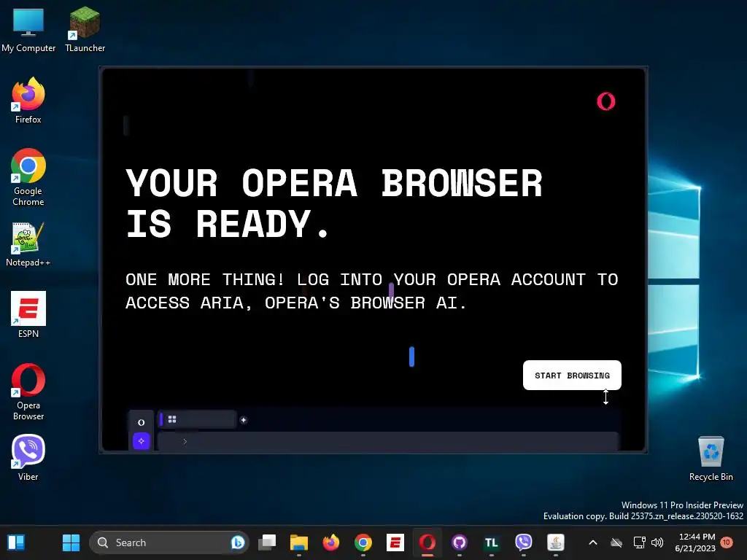Click the new tab plus button
Image resolution: width=747 pixels, height=560 pixels.
click(x=244, y=420)
